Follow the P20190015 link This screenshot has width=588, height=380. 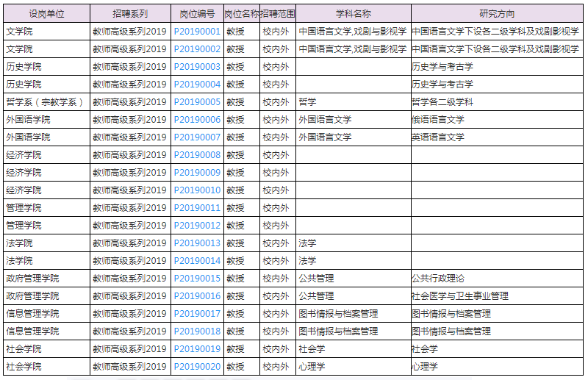tap(197, 279)
